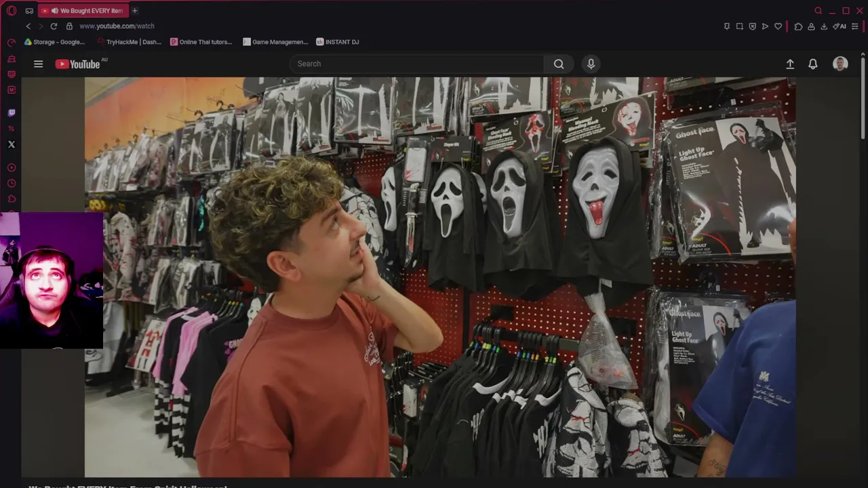The width and height of the screenshot is (868, 488).
Task: Reload the current YouTube page
Action: pos(54,26)
